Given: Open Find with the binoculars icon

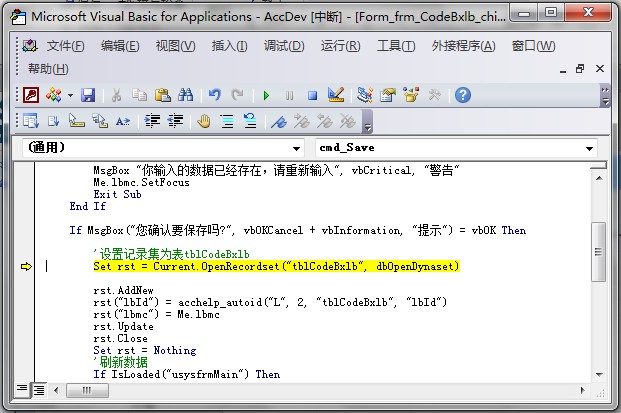Looking at the screenshot, I should (185, 95).
